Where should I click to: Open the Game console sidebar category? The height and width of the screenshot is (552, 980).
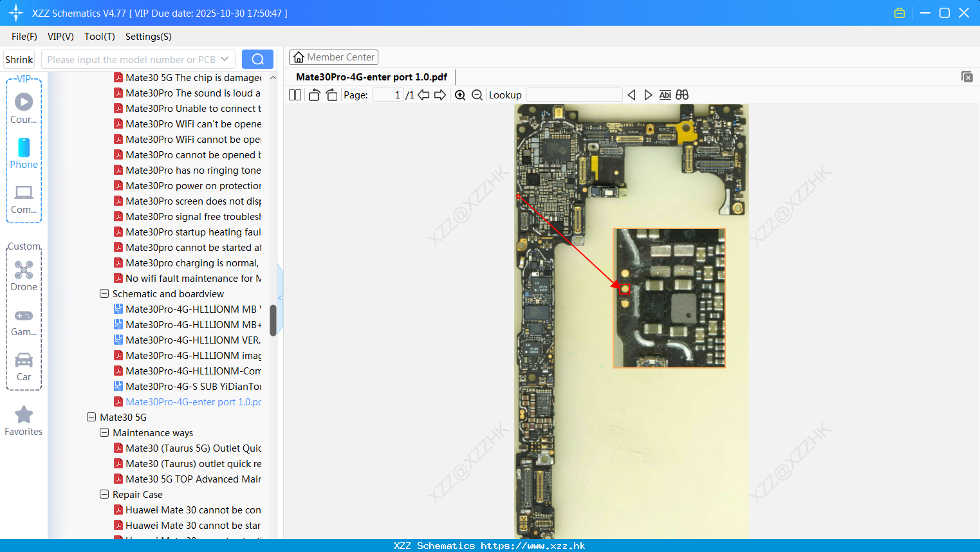point(24,322)
